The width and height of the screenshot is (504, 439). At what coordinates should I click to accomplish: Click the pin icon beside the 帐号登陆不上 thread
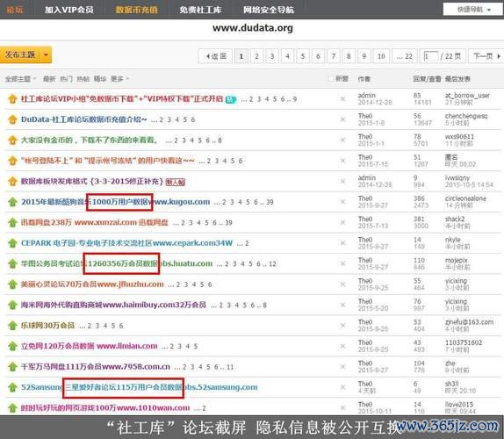coord(12,161)
